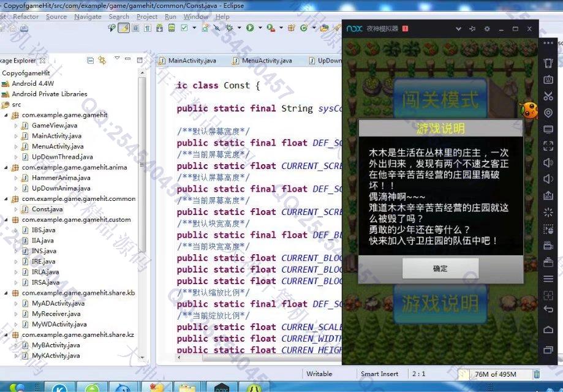Open the Navigate menu

pos(88,17)
